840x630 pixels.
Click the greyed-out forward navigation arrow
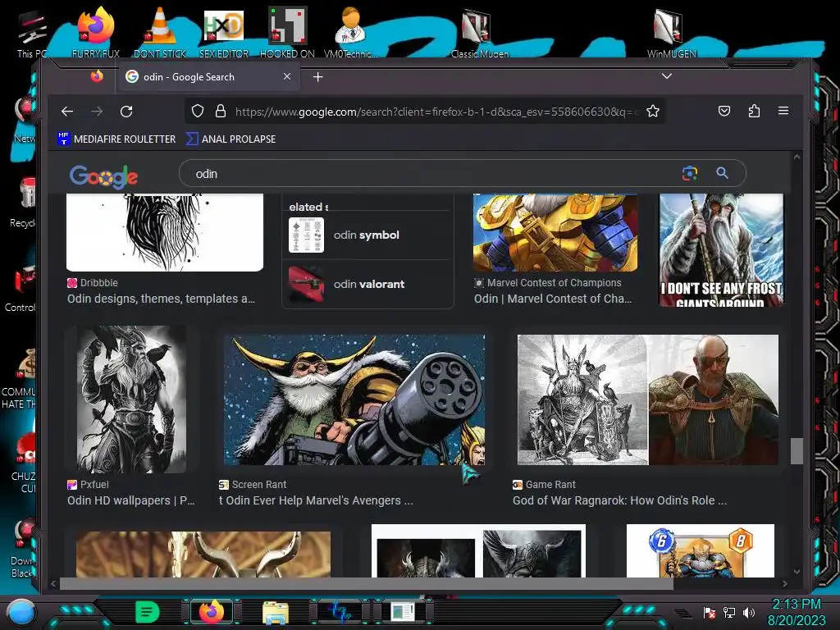click(97, 112)
